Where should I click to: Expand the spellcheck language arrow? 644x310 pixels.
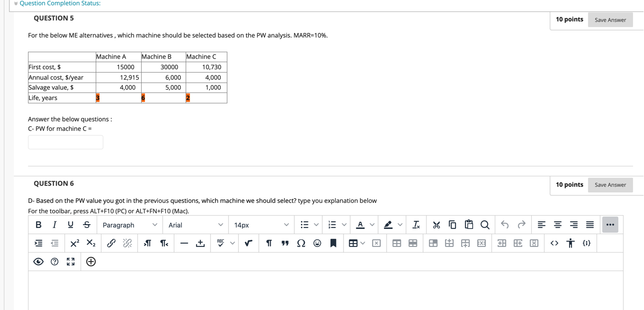pyautogui.click(x=232, y=243)
